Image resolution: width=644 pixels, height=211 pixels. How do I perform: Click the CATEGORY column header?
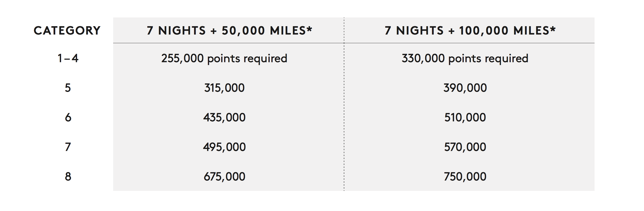tap(67, 31)
